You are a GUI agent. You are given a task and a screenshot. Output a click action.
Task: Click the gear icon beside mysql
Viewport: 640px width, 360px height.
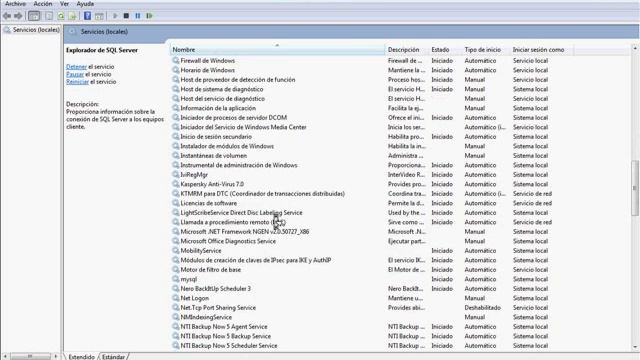coord(176,279)
